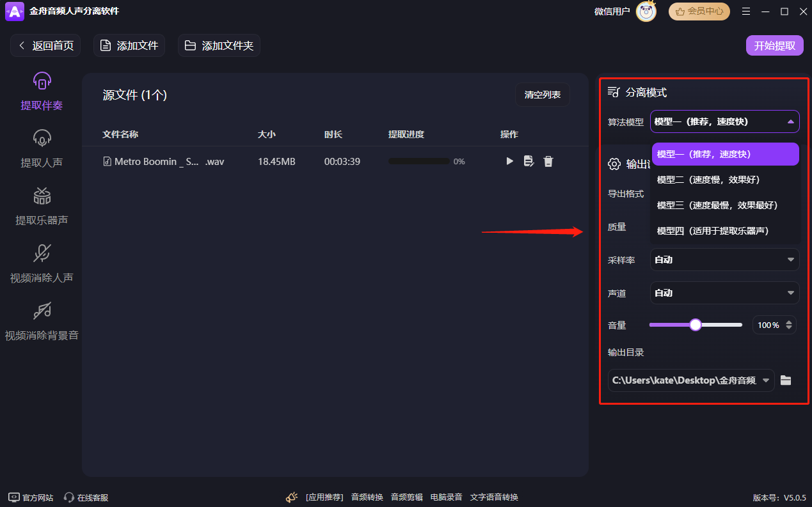812x507 pixels.
Task: Open 音频转换 recommended app
Action: click(367, 497)
